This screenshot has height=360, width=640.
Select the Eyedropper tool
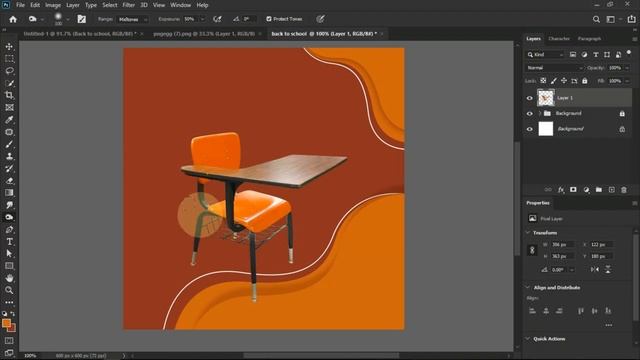coord(9,120)
